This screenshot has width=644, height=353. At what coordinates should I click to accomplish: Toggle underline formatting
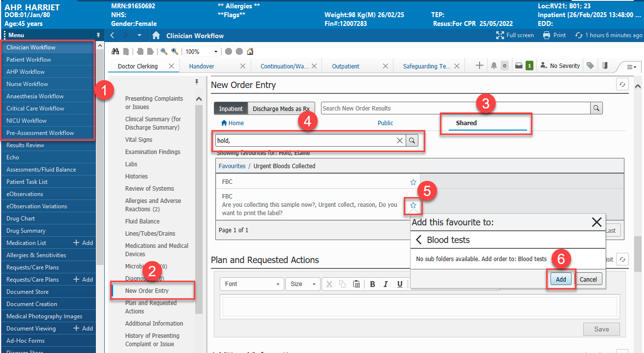point(400,284)
